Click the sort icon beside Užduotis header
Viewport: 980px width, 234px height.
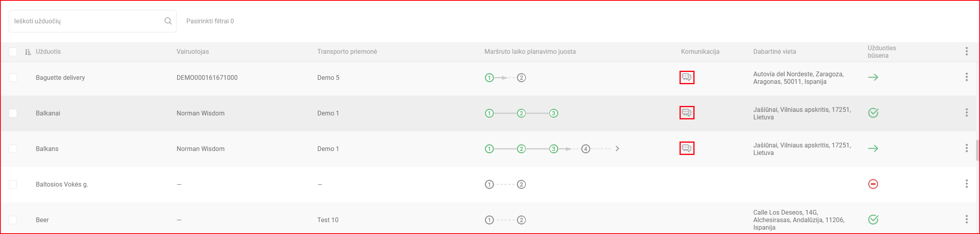tap(28, 52)
